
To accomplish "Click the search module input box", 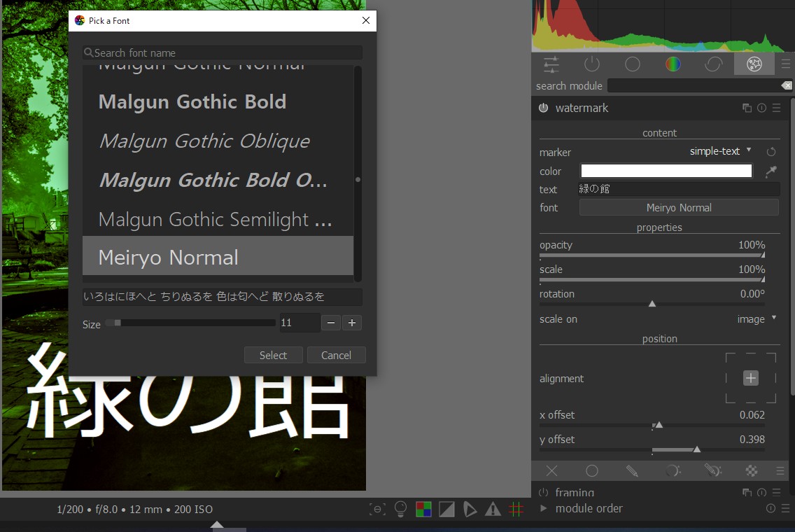I will [x=694, y=85].
